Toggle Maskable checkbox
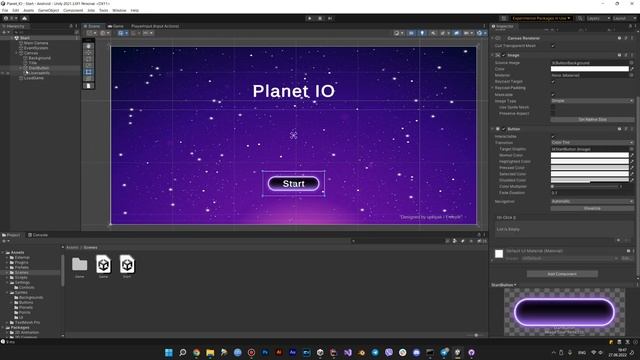640x360 pixels. pyautogui.click(x=553, y=95)
